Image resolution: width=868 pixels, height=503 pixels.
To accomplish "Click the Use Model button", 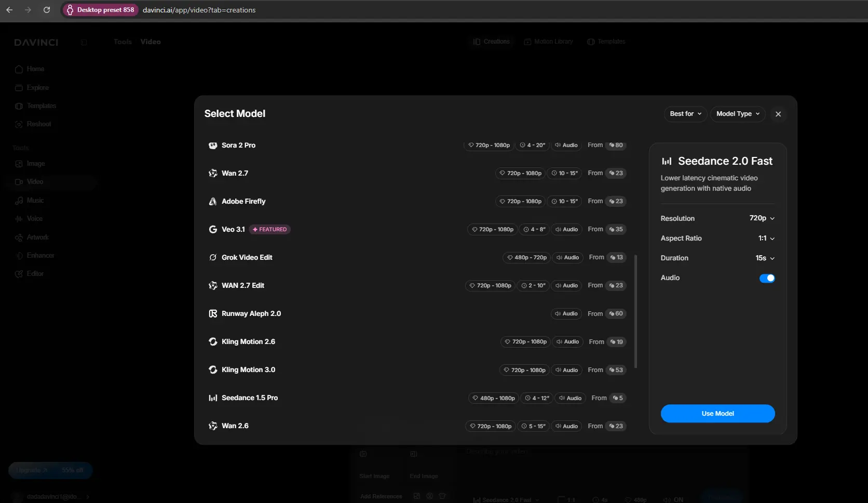I will 717,414.
